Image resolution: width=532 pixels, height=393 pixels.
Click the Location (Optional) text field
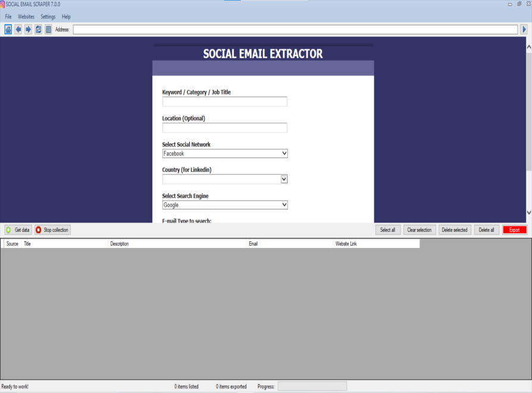pyautogui.click(x=224, y=128)
